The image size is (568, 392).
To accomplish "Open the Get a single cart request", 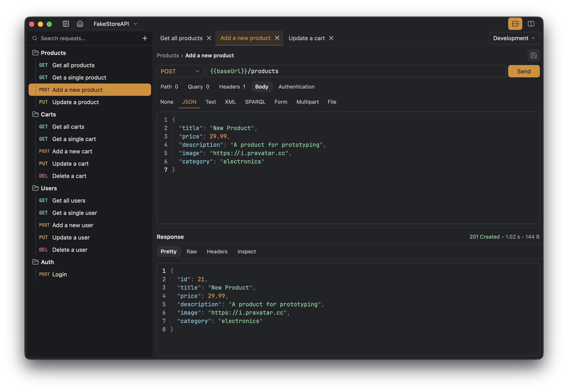I will pos(90,139).
